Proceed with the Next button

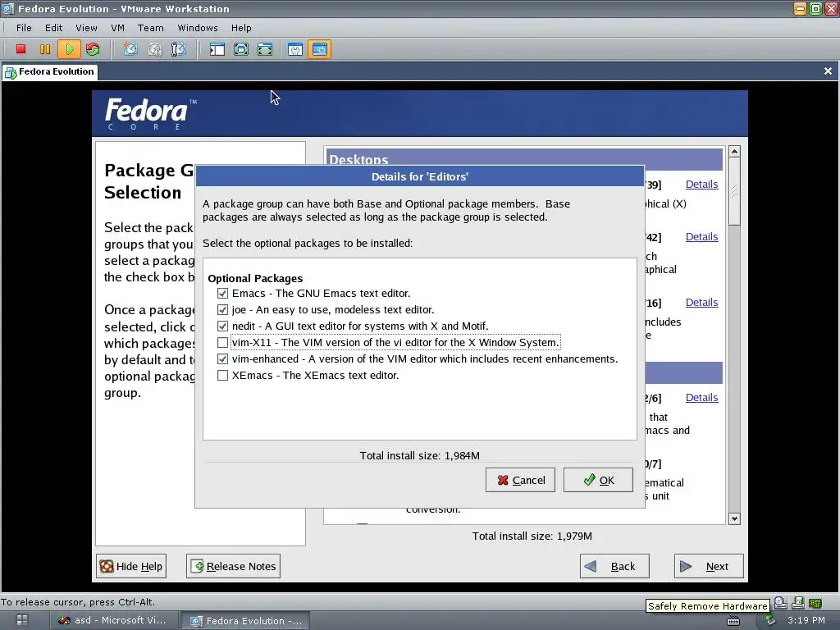pyautogui.click(x=709, y=566)
